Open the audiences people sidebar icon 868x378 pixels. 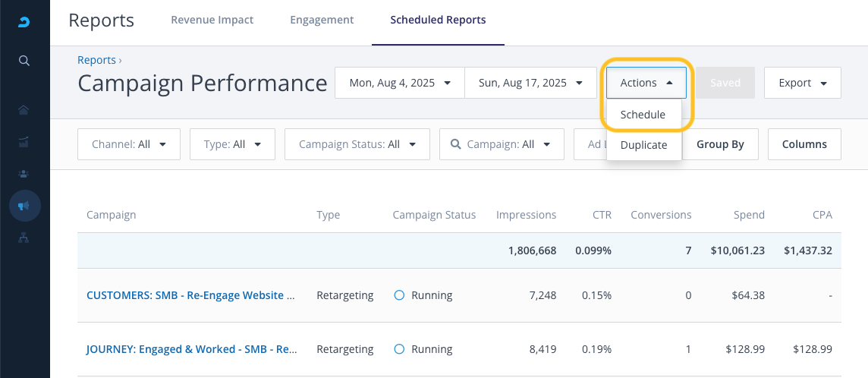(x=24, y=174)
